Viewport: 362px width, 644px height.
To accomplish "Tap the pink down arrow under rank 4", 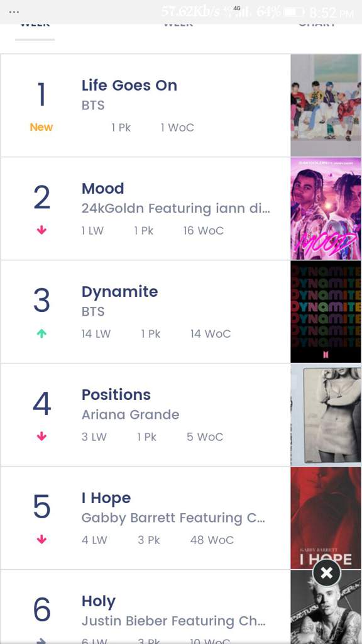I will (x=41, y=436).
